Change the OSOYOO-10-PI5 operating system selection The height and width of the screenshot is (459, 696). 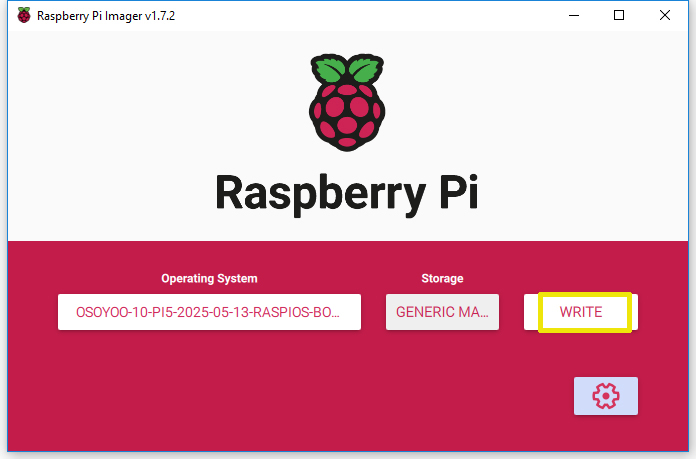209,312
